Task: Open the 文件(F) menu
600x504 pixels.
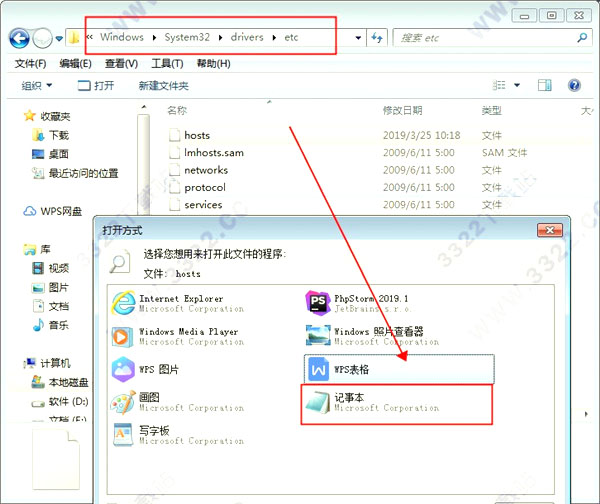Action: [x=30, y=64]
